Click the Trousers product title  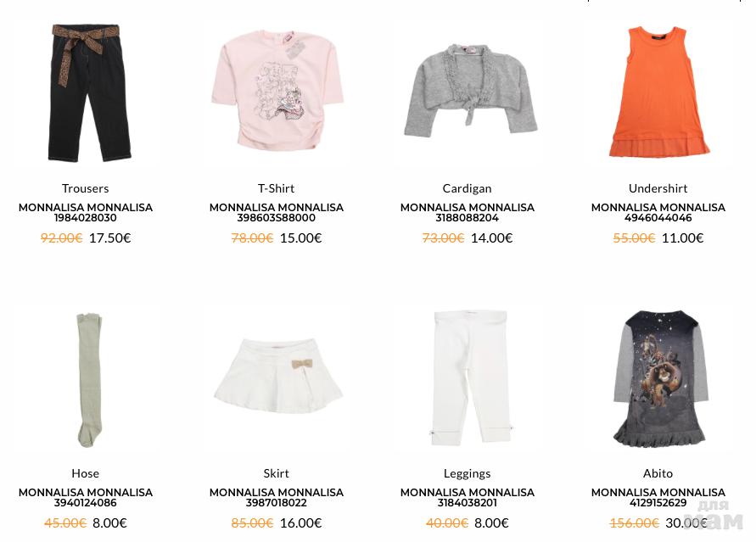pos(86,188)
